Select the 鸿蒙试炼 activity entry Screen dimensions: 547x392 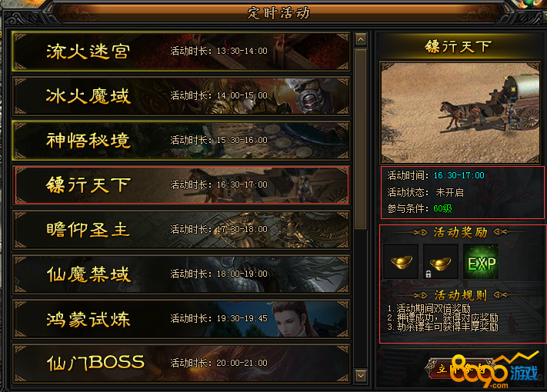click(x=181, y=319)
